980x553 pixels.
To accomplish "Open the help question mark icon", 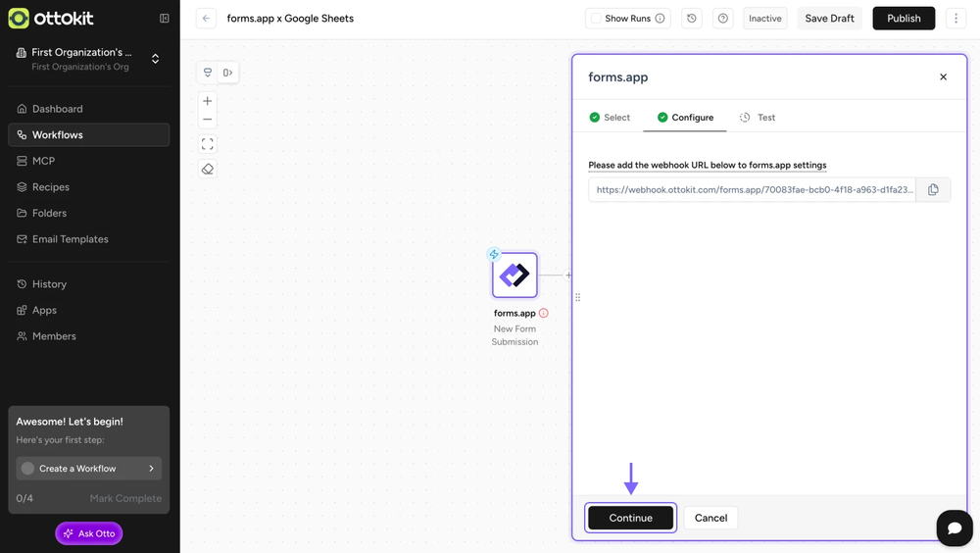I will click(x=723, y=19).
